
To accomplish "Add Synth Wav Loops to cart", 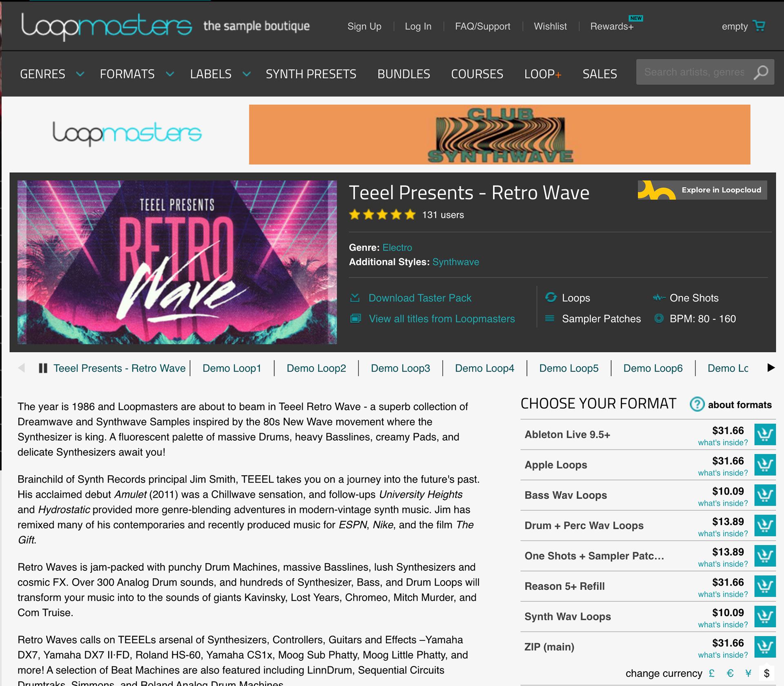I will [765, 617].
